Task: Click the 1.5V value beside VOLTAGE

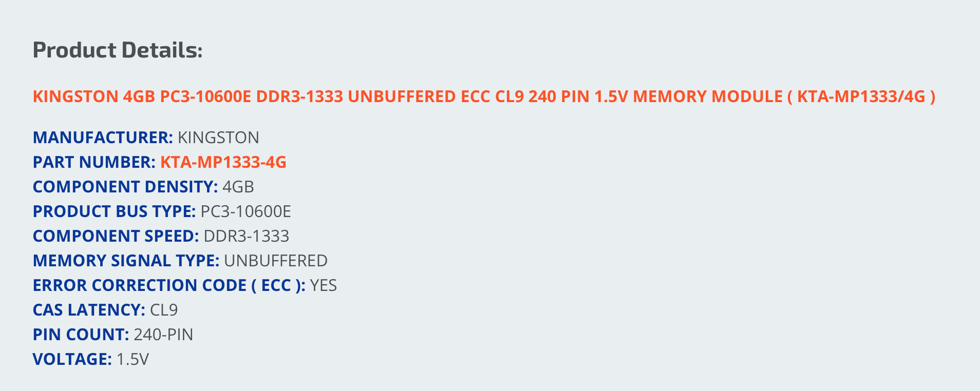Action: (133, 359)
